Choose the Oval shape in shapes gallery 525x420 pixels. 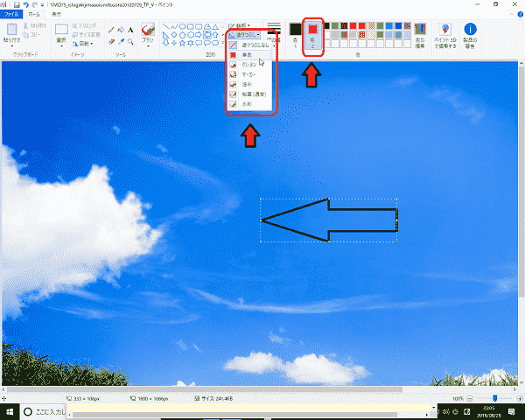(x=182, y=26)
